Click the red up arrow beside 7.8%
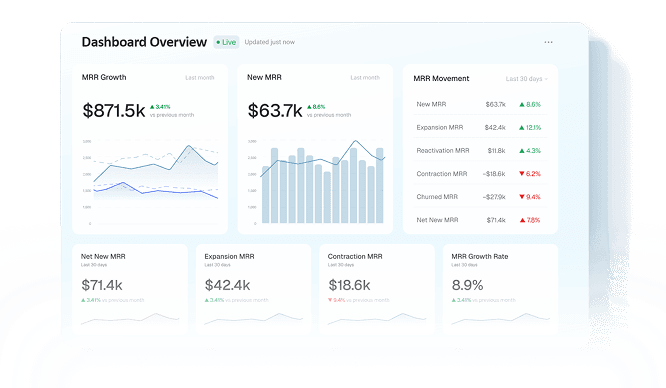Screen dimensions: 666x388 (522, 220)
